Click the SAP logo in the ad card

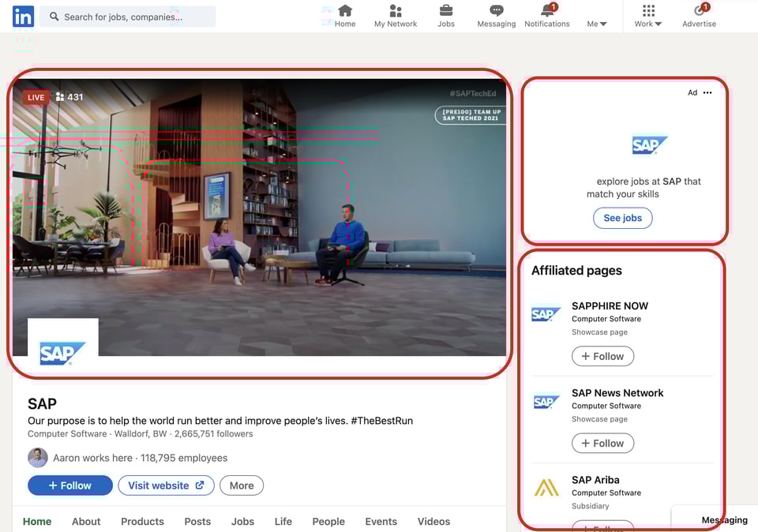[x=649, y=145]
